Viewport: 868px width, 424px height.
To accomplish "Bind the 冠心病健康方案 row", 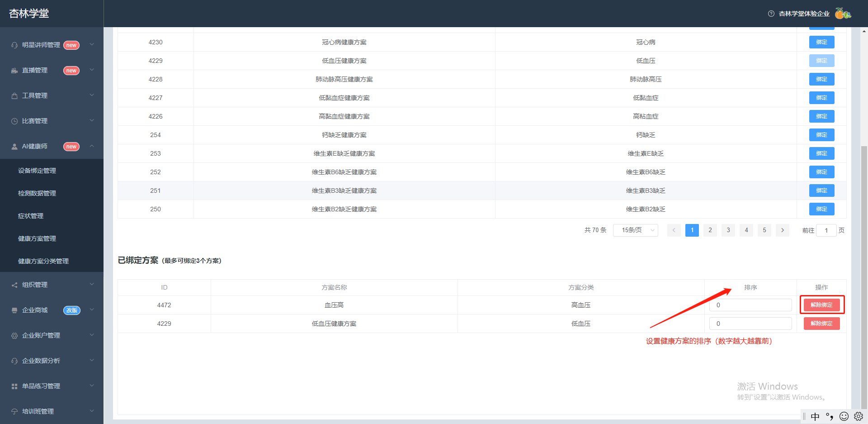I will click(x=821, y=42).
